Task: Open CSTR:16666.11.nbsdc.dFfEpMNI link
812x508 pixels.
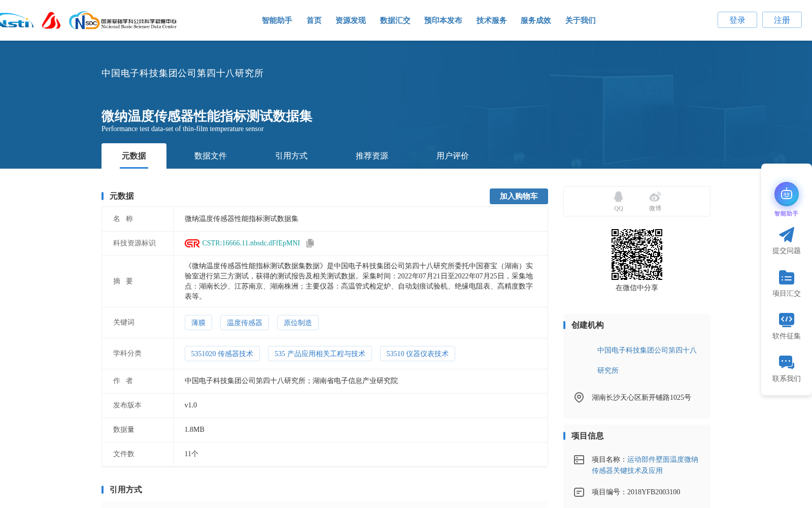Action: pyautogui.click(x=251, y=243)
